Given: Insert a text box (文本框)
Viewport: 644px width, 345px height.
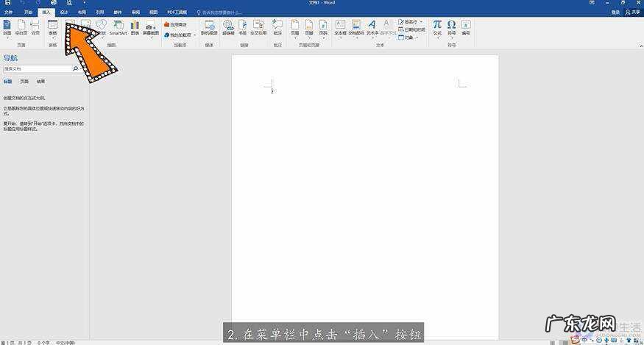Looking at the screenshot, I should [x=340, y=27].
